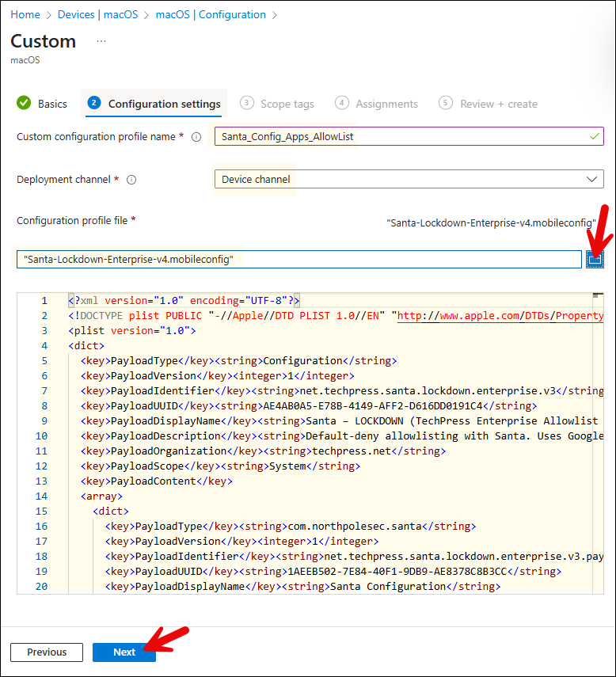
Task: Click info icon beside Deployment channel
Action: coord(131,180)
